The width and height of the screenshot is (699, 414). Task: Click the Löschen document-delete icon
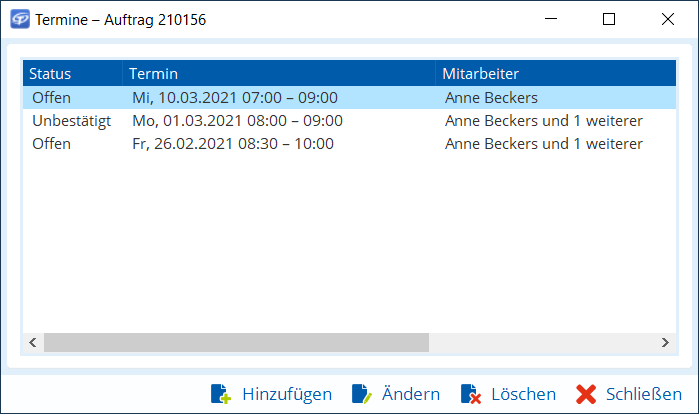(470, 394)
